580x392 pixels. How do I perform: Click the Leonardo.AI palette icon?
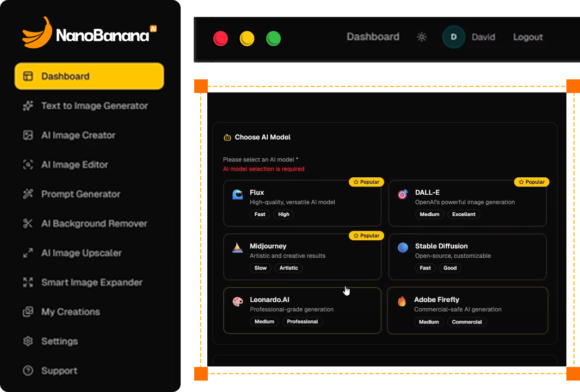[238, 302]
